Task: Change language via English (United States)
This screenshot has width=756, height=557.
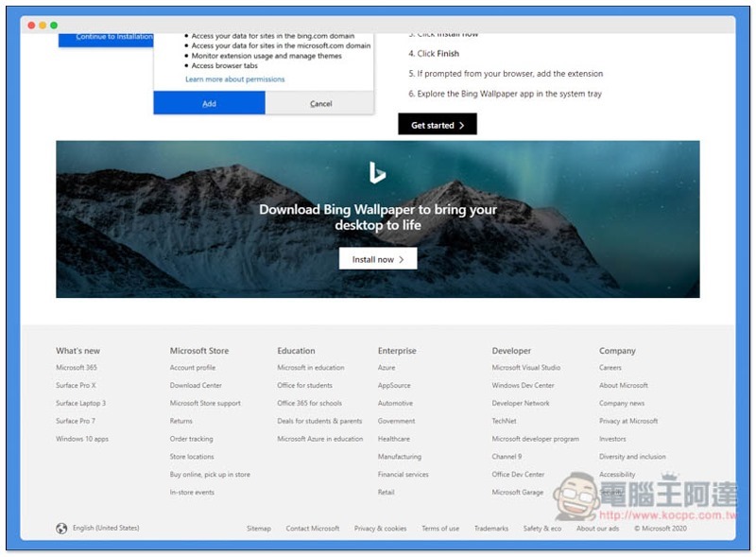Action: pyautogui.click(x=106, y=528)
